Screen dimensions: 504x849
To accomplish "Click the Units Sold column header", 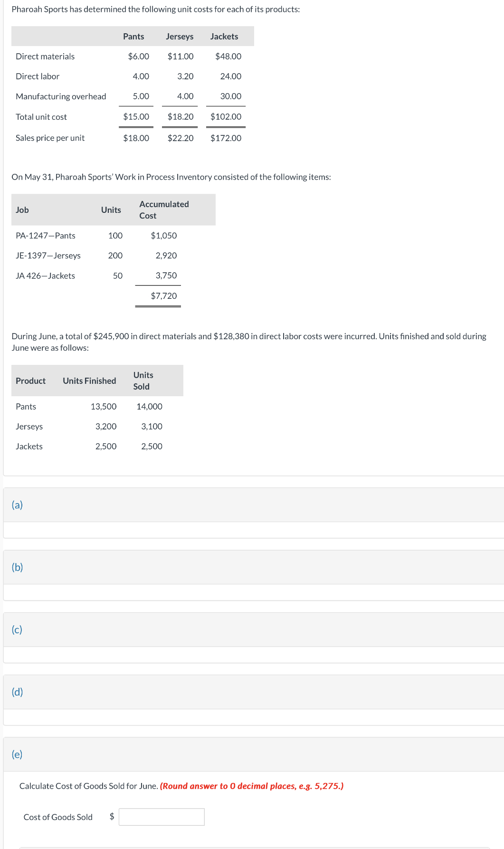I will (143, 381).
